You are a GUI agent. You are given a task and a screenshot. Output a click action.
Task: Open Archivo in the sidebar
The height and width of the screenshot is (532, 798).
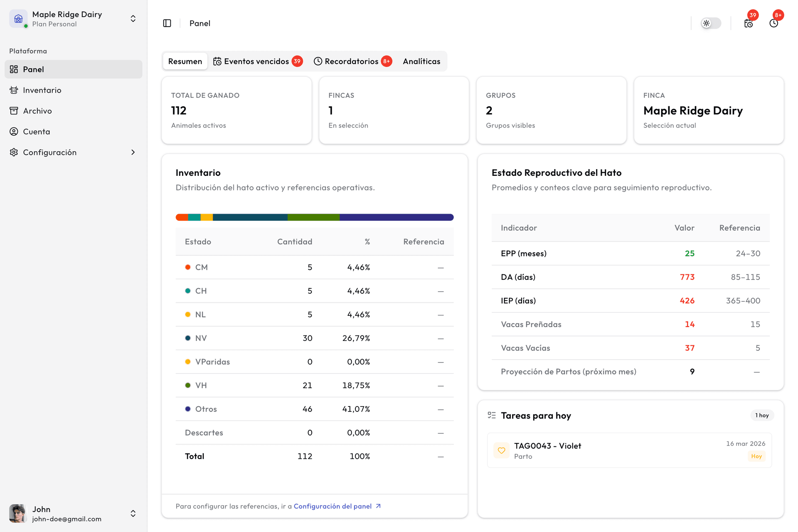37,111
